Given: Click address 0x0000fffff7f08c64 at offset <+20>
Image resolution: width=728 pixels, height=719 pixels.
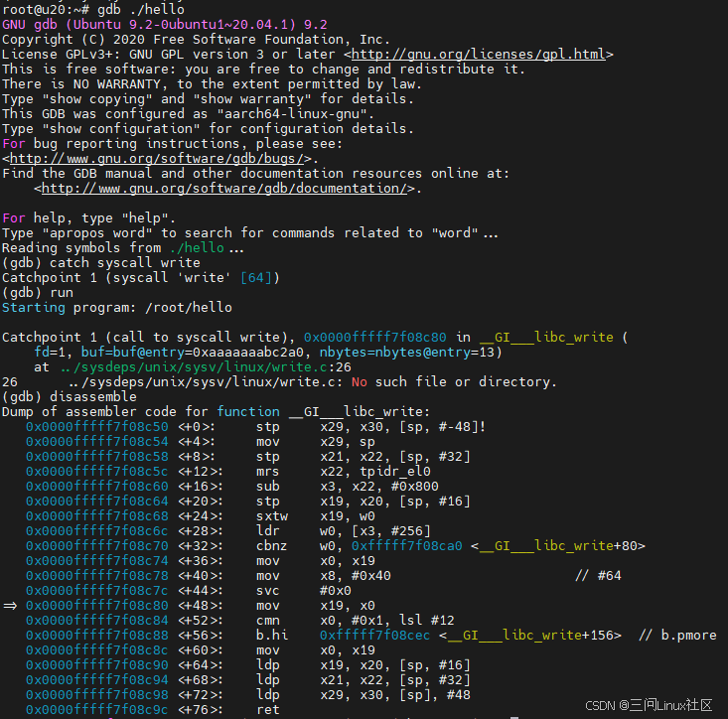Looking at the screenshot, I should (x=97, y=502).
